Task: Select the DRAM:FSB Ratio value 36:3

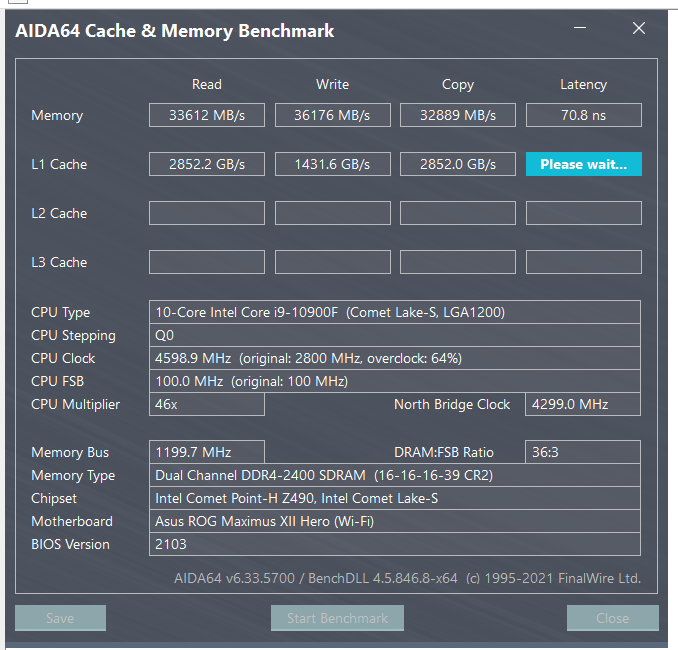Action: coord(583,452)
